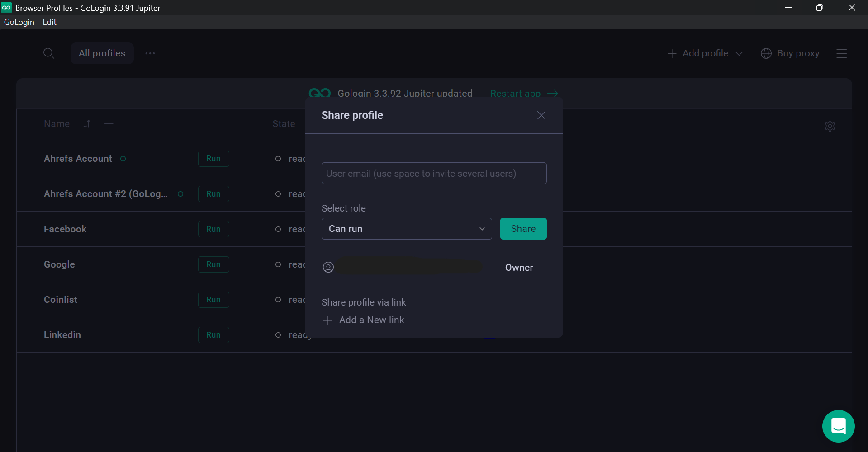This screenshot has width=868, height=452.
Task: Click the plus icon beside Name header
Action: click(x=109, y=124)
